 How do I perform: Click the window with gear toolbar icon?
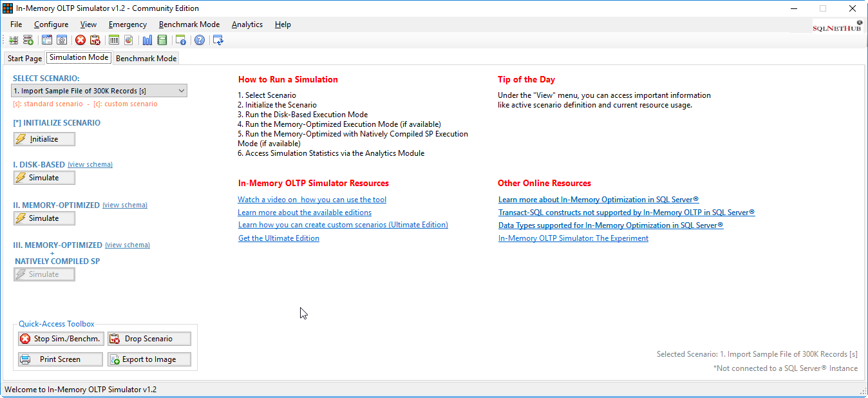pos(62,40)
